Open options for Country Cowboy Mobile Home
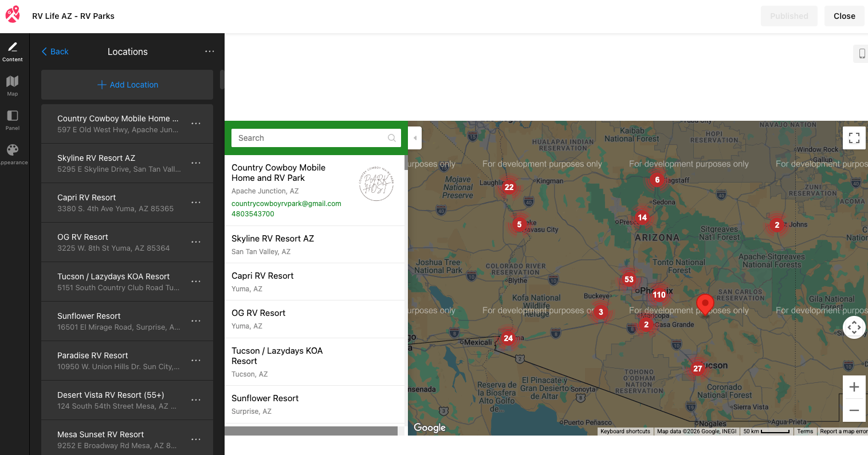Image resolution: width=868 pixels, height=455 pixels. tap(196, 124)
